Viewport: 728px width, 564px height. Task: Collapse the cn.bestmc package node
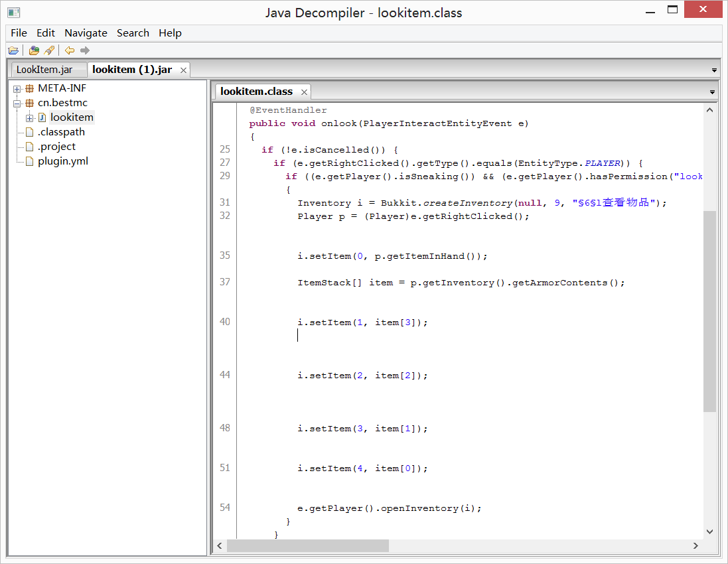tap(17, 104)
